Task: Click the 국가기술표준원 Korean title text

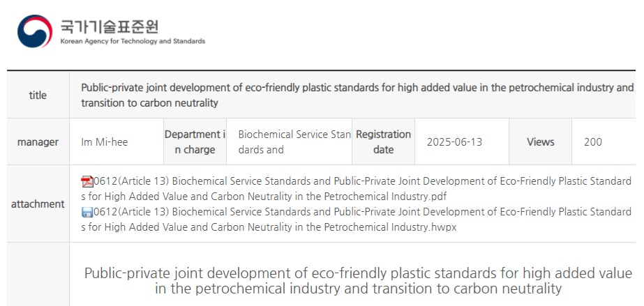Action: pos(110,26)
